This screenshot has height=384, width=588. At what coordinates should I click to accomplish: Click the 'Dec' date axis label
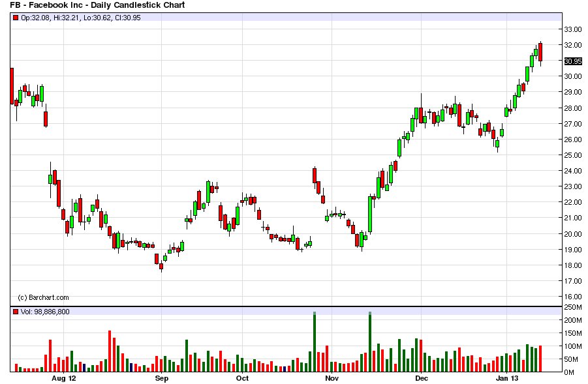tap(422, 378)
